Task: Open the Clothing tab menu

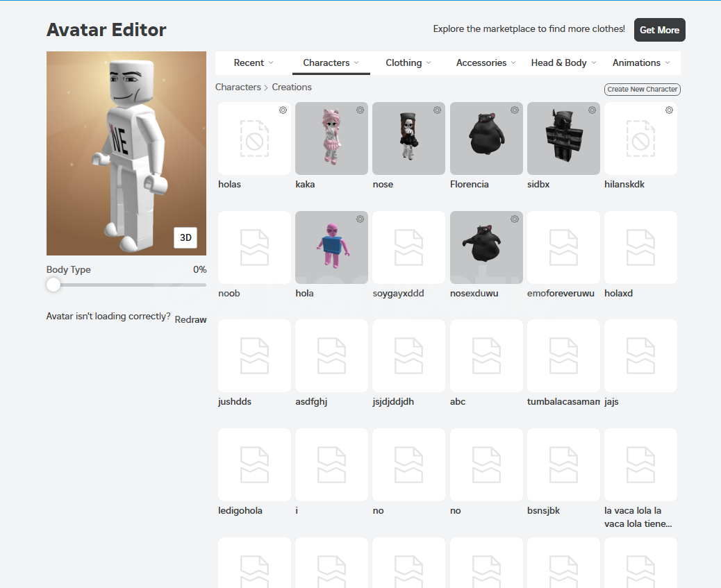Action: 408,62
